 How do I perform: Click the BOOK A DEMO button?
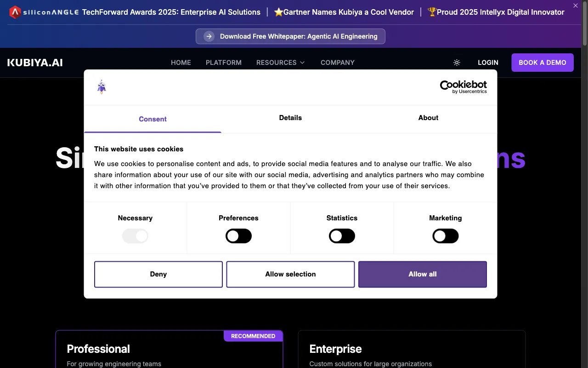point(543,63)
